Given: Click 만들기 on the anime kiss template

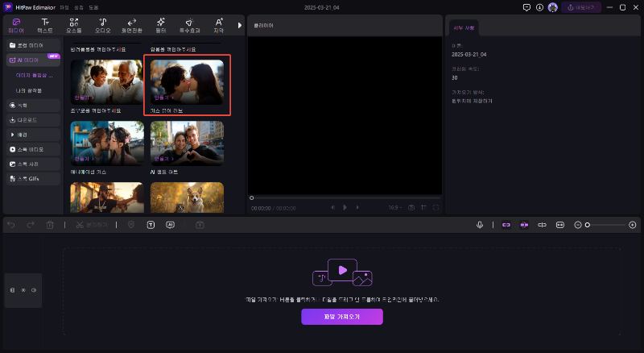Looking at the screenshot, I should 84,159.
